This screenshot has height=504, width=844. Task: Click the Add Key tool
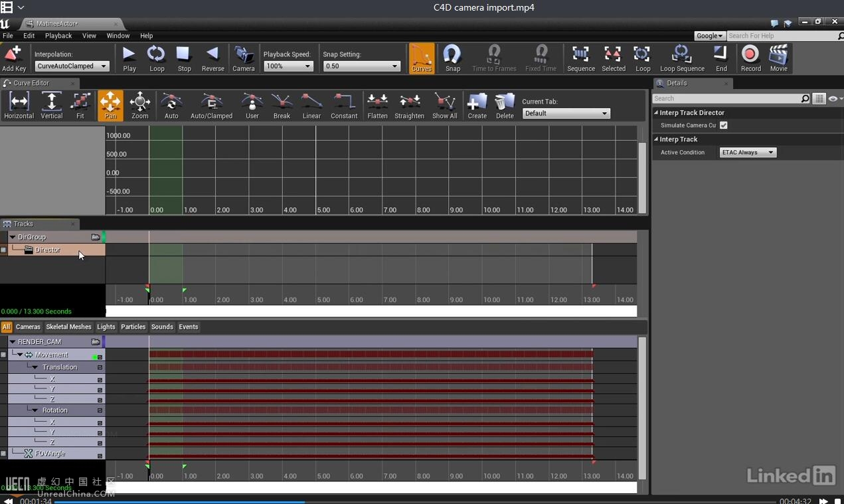[x=14, y=58]
